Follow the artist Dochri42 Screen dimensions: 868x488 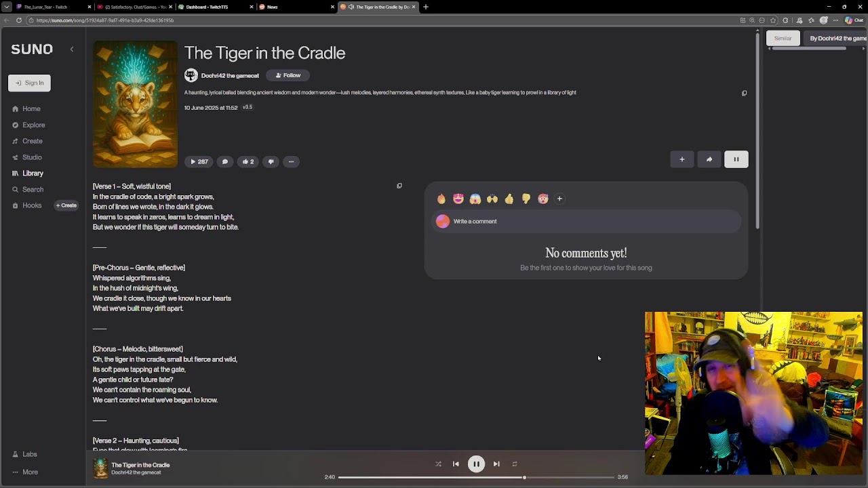pyautogui.click(x=288, y=75)
